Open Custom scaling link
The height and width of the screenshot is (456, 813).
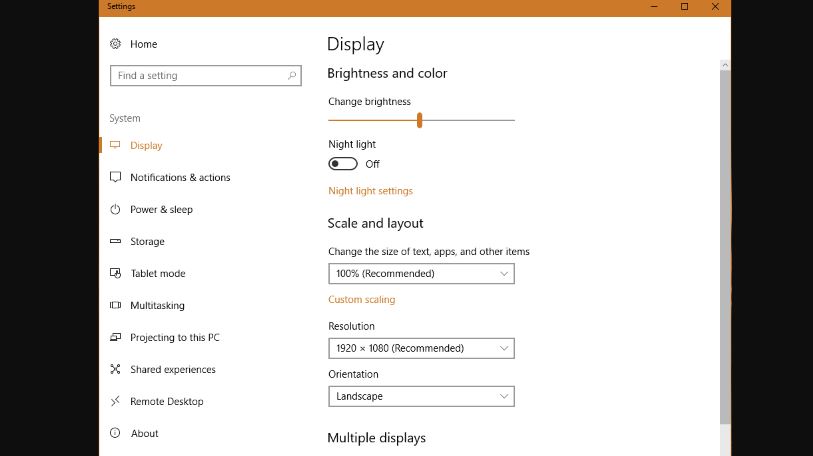pos(361,299)
